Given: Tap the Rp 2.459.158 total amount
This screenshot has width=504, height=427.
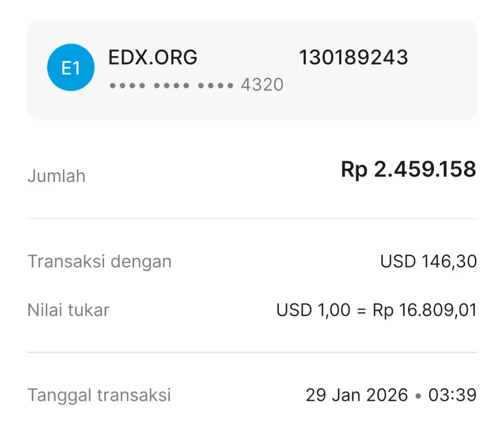Looking at the screenshot, I should pyautogui.click(x=408, y=170).
